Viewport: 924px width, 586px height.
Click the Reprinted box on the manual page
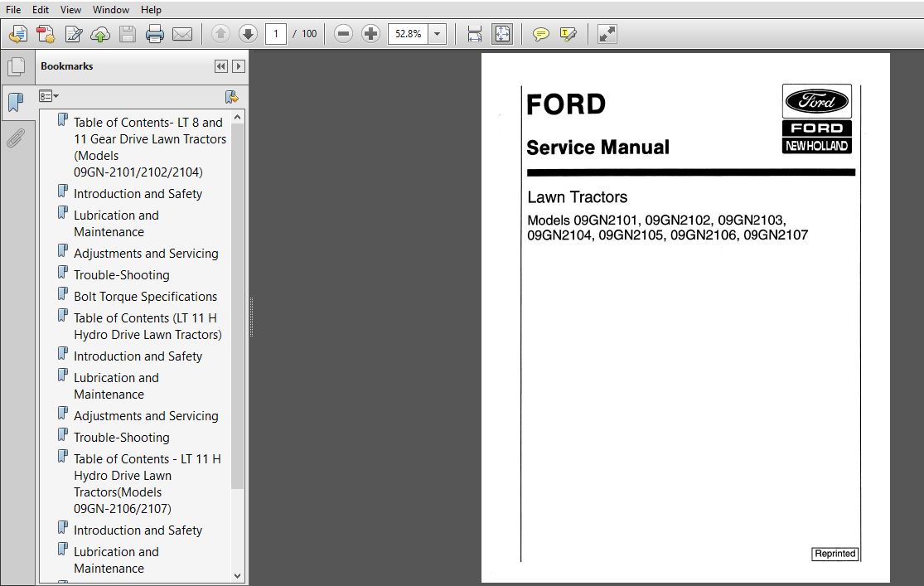coord(835,554)
